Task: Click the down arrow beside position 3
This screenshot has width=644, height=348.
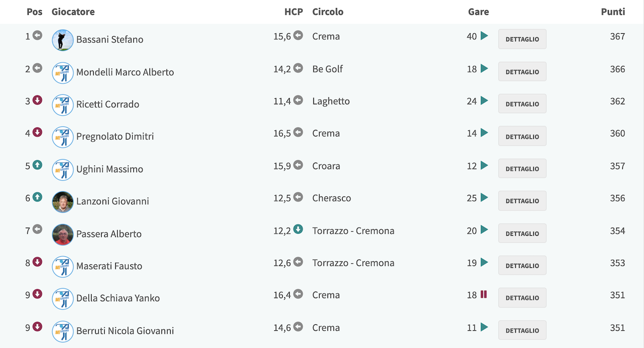Action: click(37, 100)
